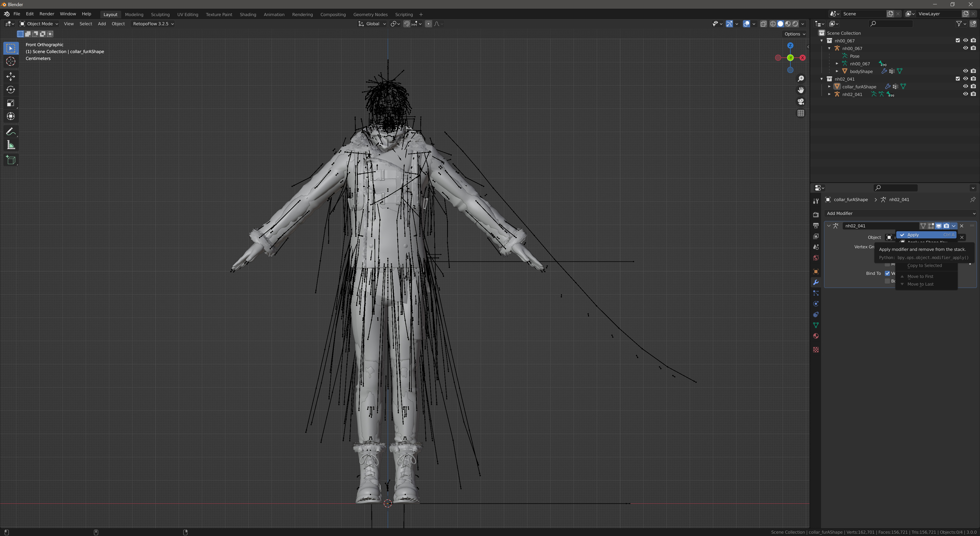Image resolution: width=980 pixels, height=536 pixels.
Task: Toggle the nh02_041 collection exclude checkbox
Action: (x=958, y=79)
